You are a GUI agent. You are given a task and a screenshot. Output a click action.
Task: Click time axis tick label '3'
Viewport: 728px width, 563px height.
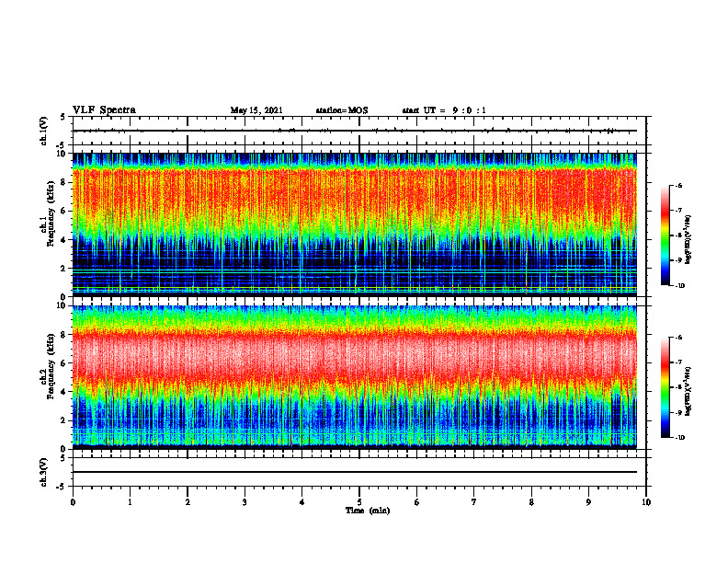coord(245,502)
